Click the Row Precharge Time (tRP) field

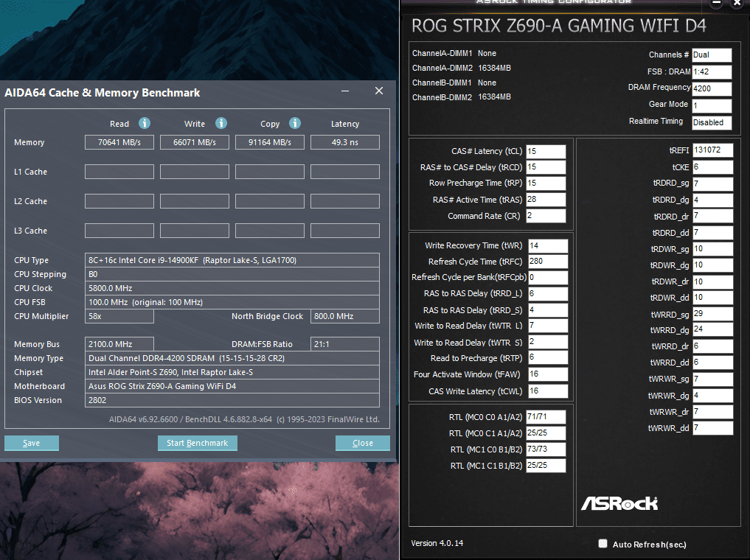(546, 183)
